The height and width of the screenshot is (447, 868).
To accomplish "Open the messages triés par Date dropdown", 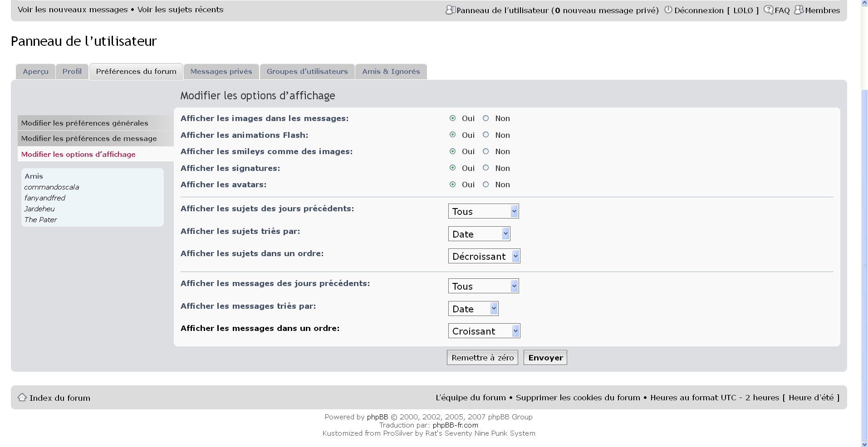I will pos(473,309).
